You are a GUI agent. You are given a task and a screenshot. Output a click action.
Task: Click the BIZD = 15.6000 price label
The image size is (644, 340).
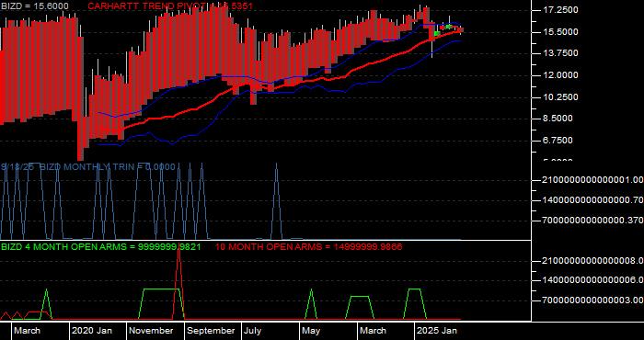35,6
